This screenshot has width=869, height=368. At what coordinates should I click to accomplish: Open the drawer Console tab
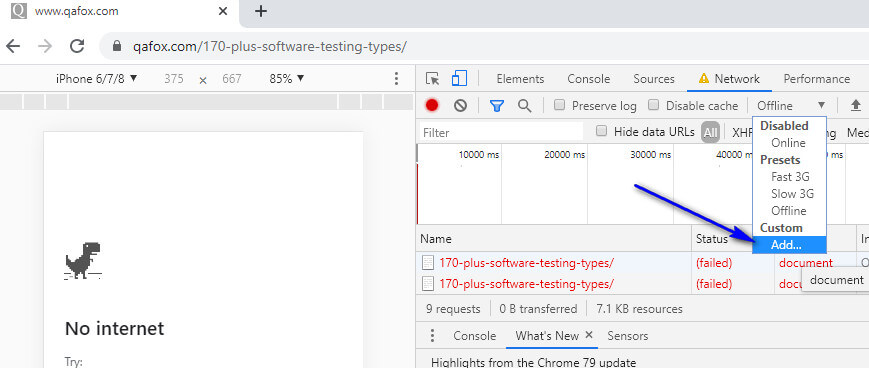point(474,336)
